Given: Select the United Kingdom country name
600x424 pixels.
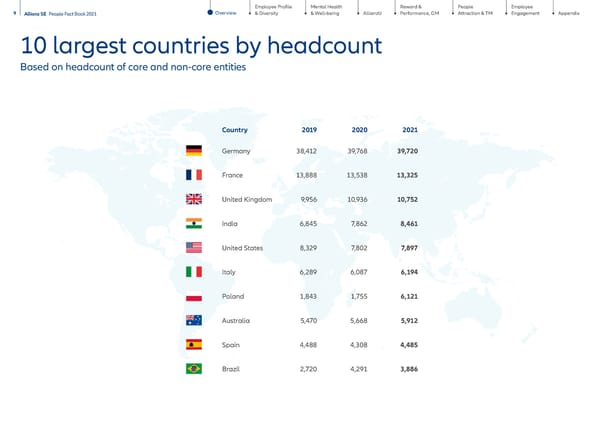Looking at the screenshot, I should pos(247,199).
